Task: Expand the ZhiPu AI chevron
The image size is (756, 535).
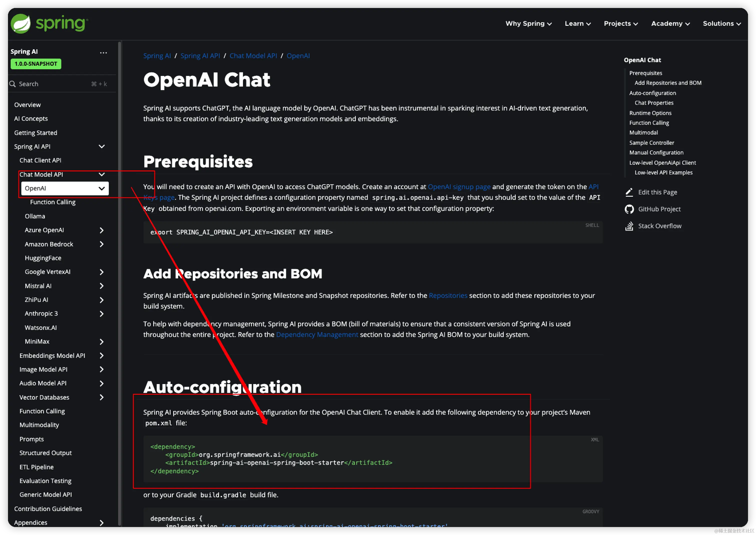Action: (x=101, y=300)
